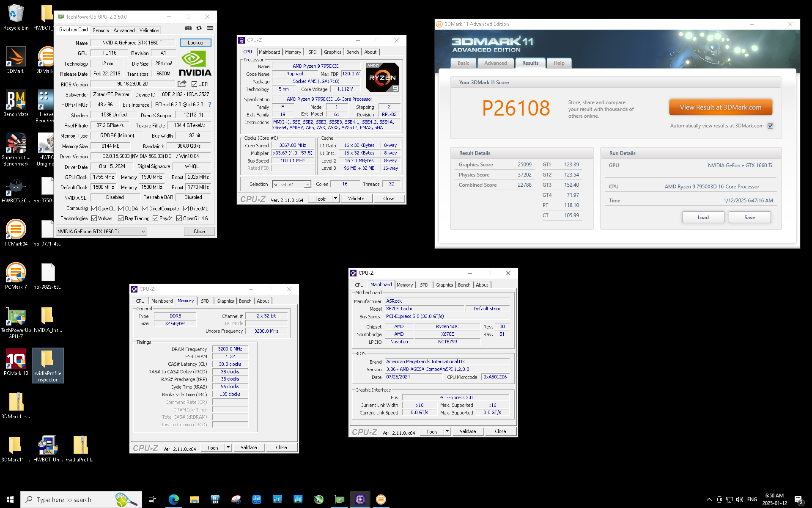Click the taskbar clock showing 6:50 AM
Viewport: 812px width, 508px height.
click(x=774, y=500)
